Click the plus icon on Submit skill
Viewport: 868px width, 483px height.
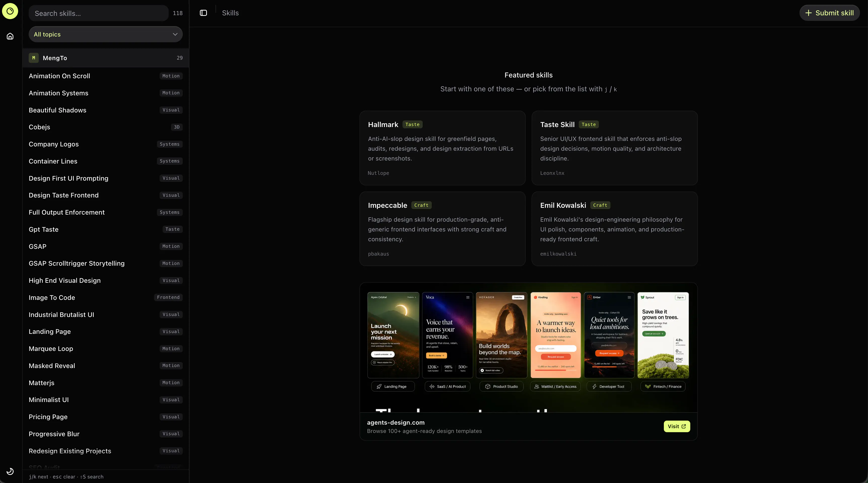808,13
